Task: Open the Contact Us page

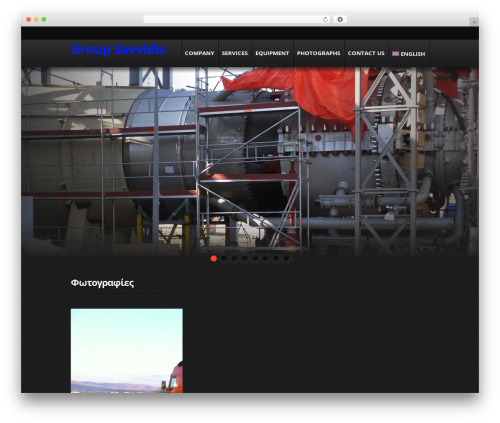Action: (366, 53)
